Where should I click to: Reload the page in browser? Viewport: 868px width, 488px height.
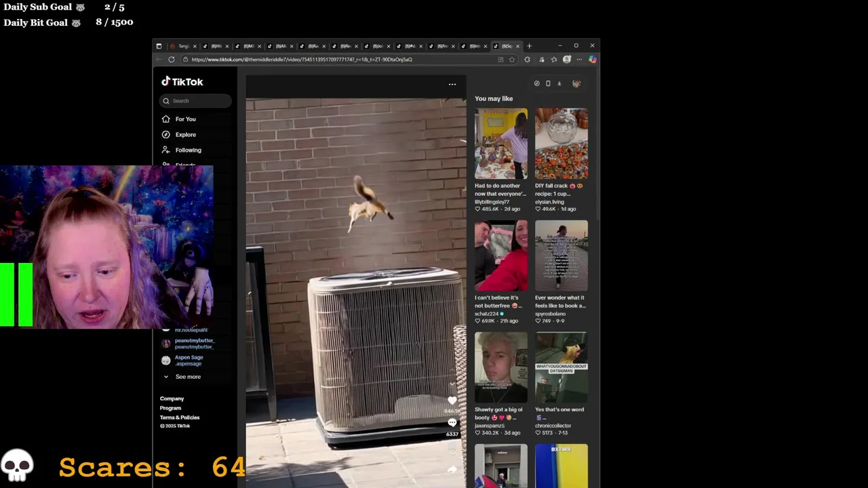[171, 60]
